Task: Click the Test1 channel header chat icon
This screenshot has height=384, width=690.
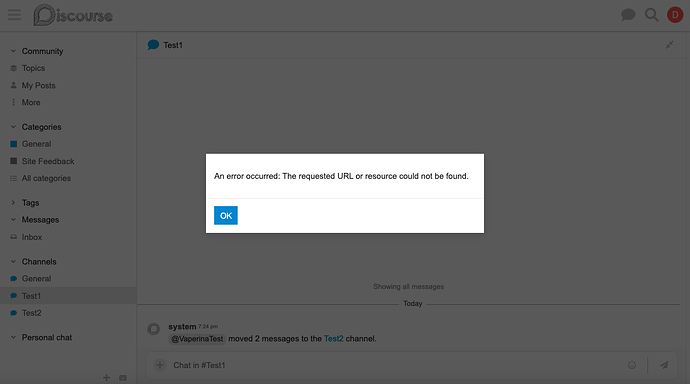Action: tap(153, 45)
